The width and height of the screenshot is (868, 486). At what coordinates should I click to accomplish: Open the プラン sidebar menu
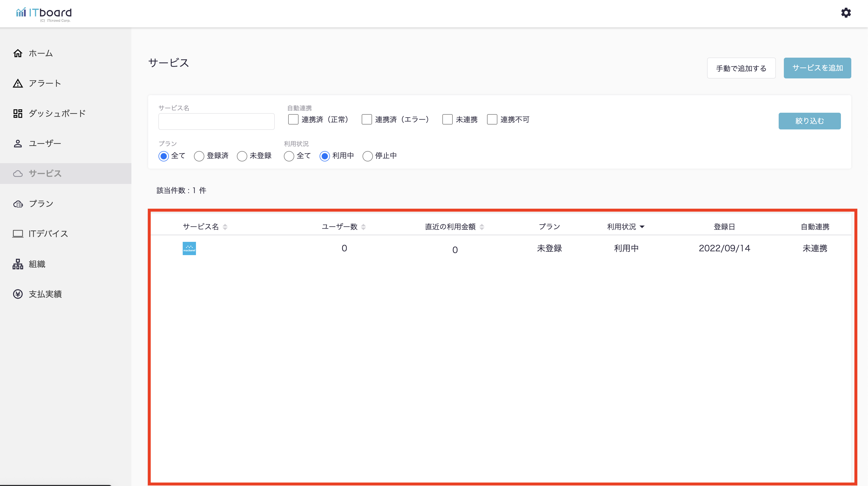pos(41,204)
